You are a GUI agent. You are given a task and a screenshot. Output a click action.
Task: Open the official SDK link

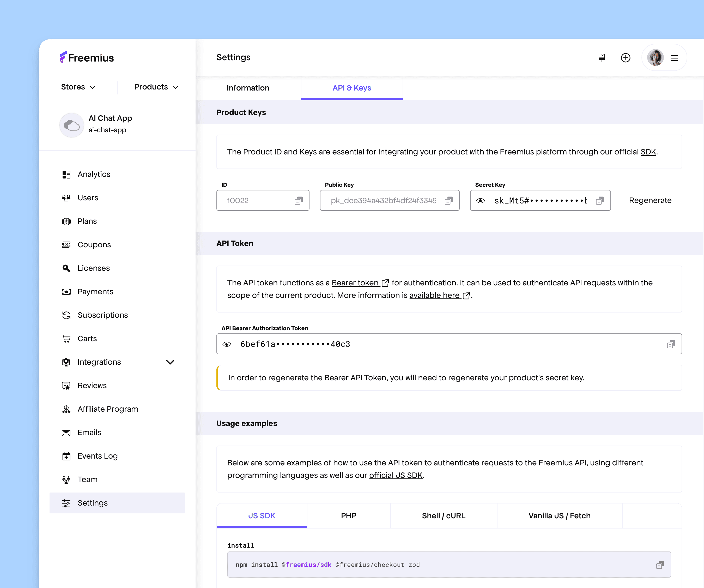pos(648,152)
